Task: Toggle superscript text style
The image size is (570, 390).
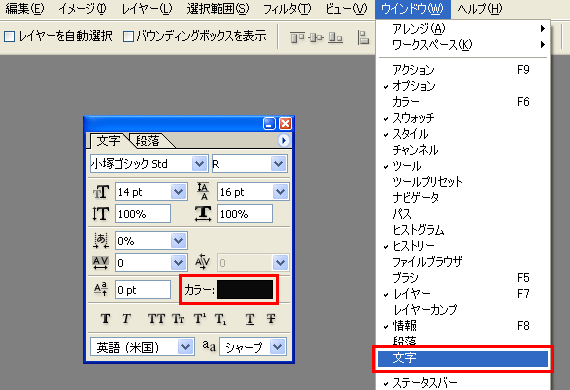Action: (200, 318)
